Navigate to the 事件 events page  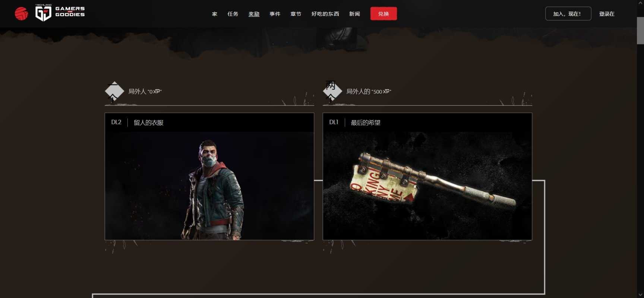pyautogui.click(x=275, y=14)
